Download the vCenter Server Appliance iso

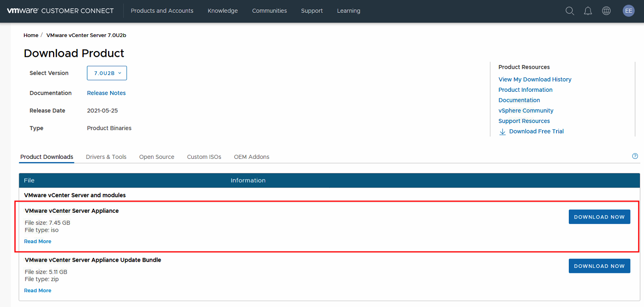pos(599,217)
